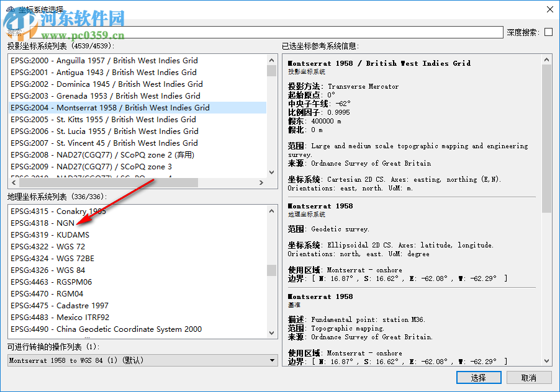Click projected list scroll-down arrow
This screenshot has width=560, height=392.
pyautogui.click(x=271, y=172)
